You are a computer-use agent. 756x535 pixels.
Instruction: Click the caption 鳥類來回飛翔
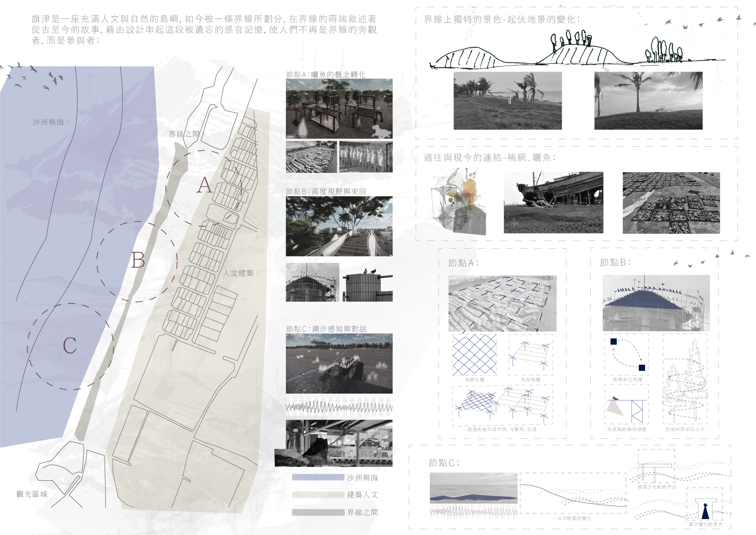pyautogui.click(x=628, y=380)
